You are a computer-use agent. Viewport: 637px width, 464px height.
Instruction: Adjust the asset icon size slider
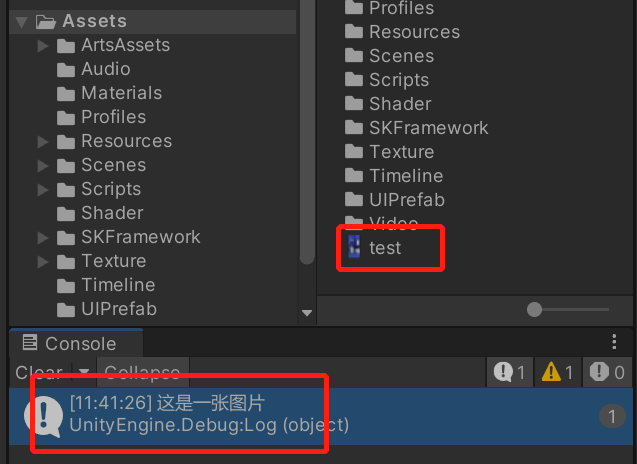(535, 310)
